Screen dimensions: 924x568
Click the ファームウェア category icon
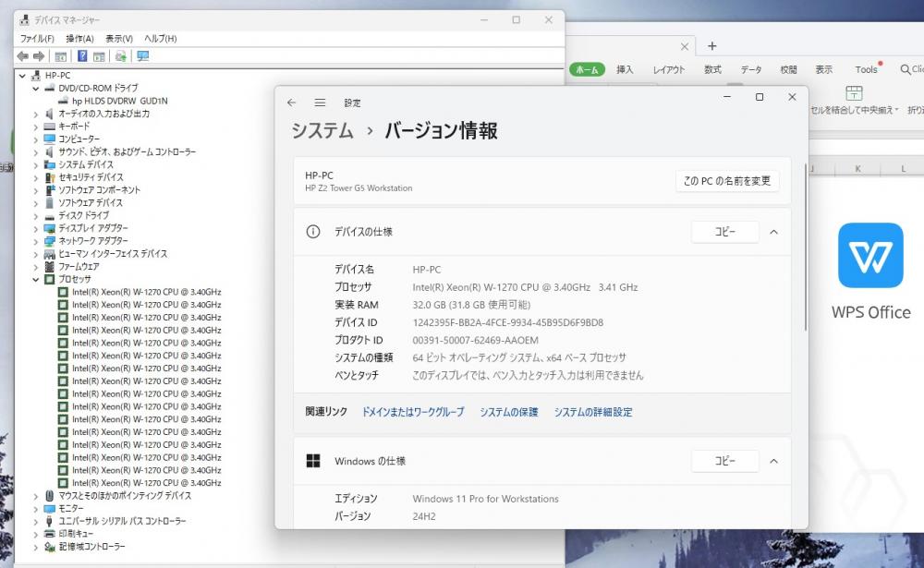[50, 266]
